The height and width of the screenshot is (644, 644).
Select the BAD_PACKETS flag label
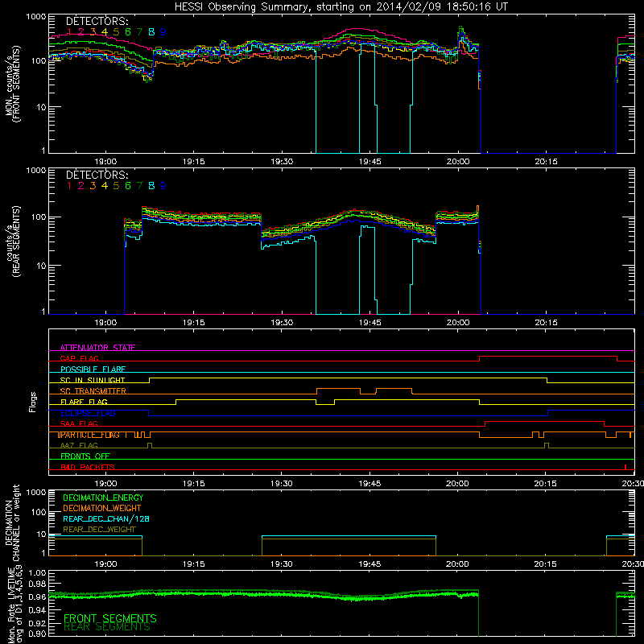(88, 467)
